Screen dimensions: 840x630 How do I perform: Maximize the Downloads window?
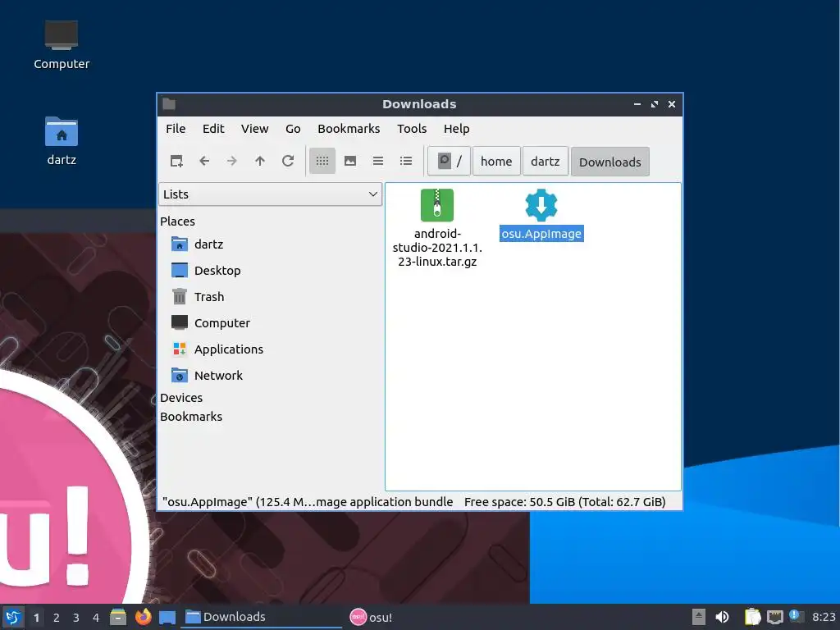click(x=654, y=104)
